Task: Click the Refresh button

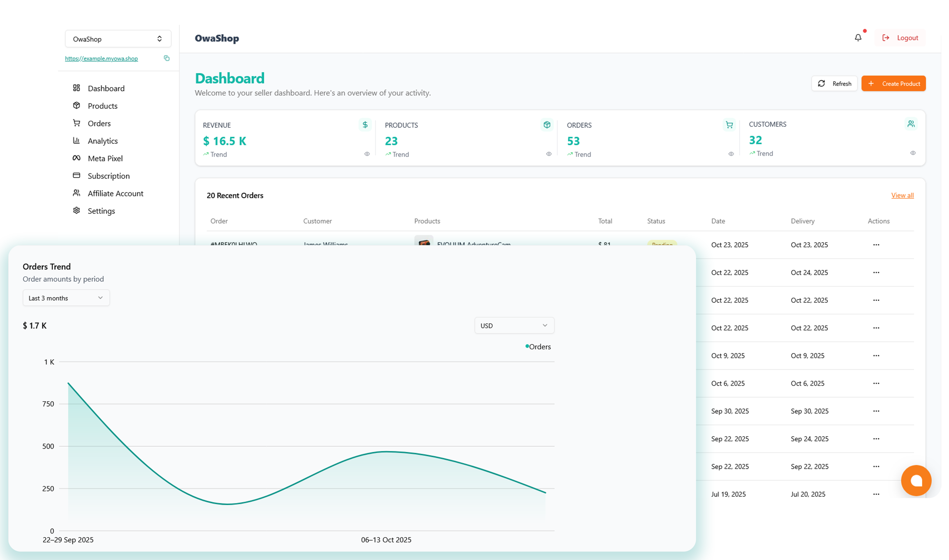Action: [x=834, y=83]
